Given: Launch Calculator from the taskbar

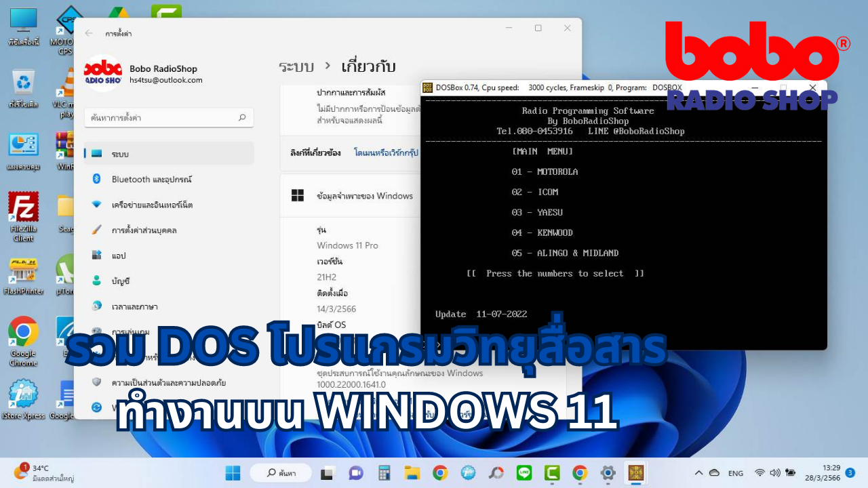Looking at the screenshot, I should (x=384, y=472).
